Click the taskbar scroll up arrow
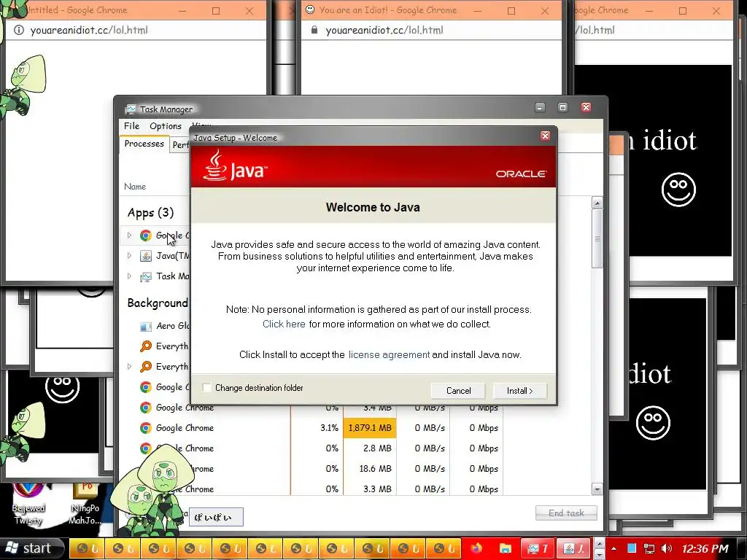This screenshot has width=747, height=560. click(599, 543)
